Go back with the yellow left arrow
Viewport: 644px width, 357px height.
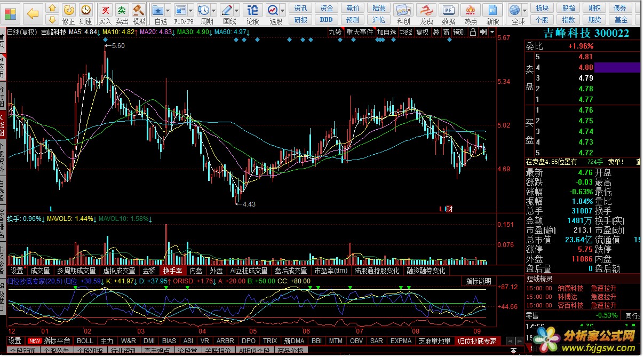coord(33,13)
